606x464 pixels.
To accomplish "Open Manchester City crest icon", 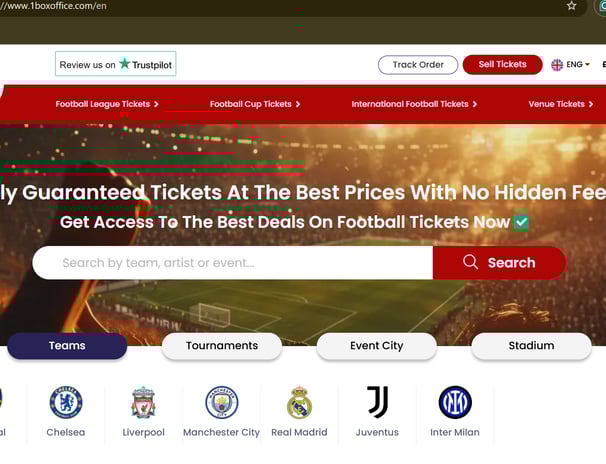I will pos(221,402).
